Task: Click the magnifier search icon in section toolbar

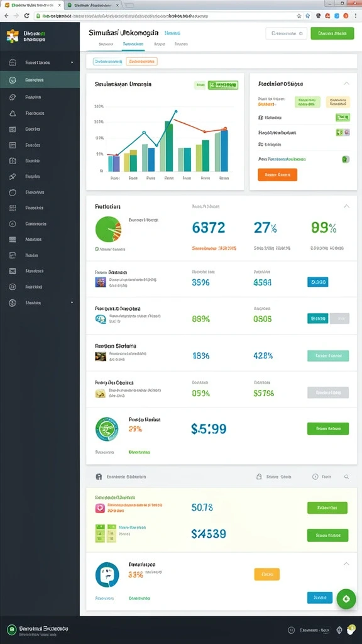Action: point(346,477)
